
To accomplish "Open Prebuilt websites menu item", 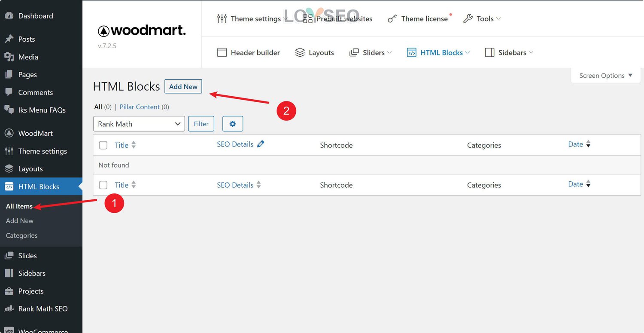I will pyautogui.click(x=337, y=19).
